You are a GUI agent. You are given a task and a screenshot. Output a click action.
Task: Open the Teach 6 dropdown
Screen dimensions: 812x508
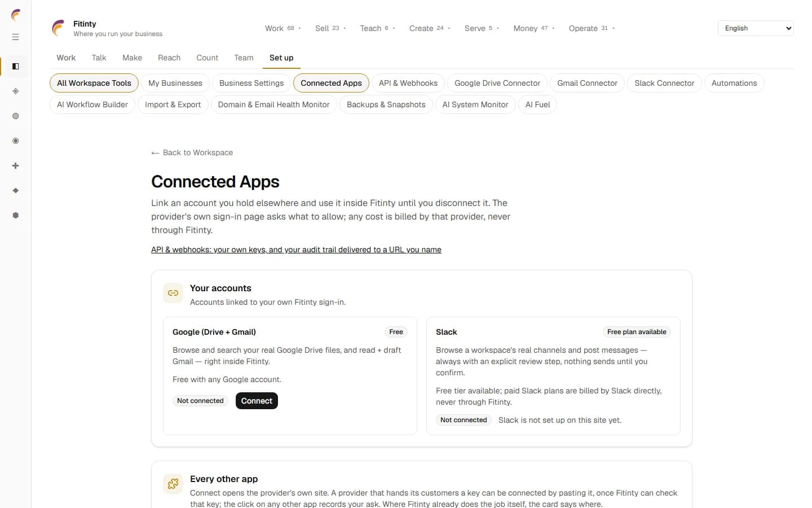coord(377,28)
